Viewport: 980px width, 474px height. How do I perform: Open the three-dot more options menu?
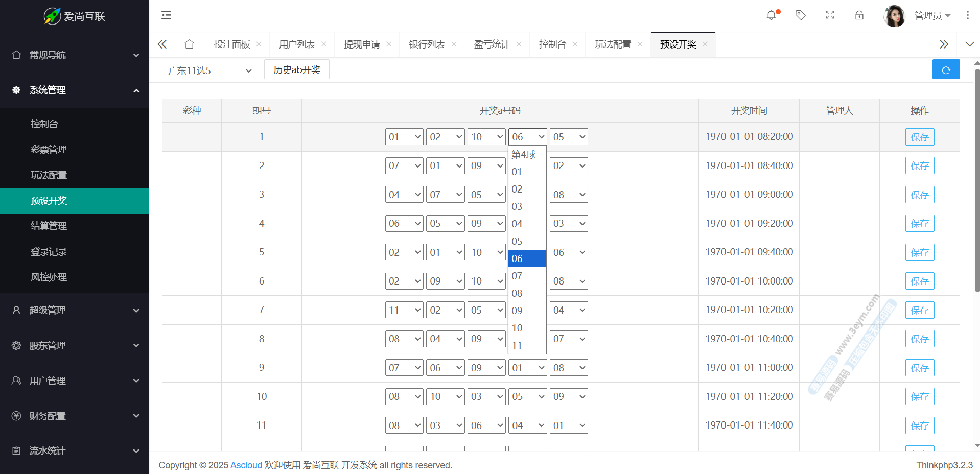pos(967,15)
